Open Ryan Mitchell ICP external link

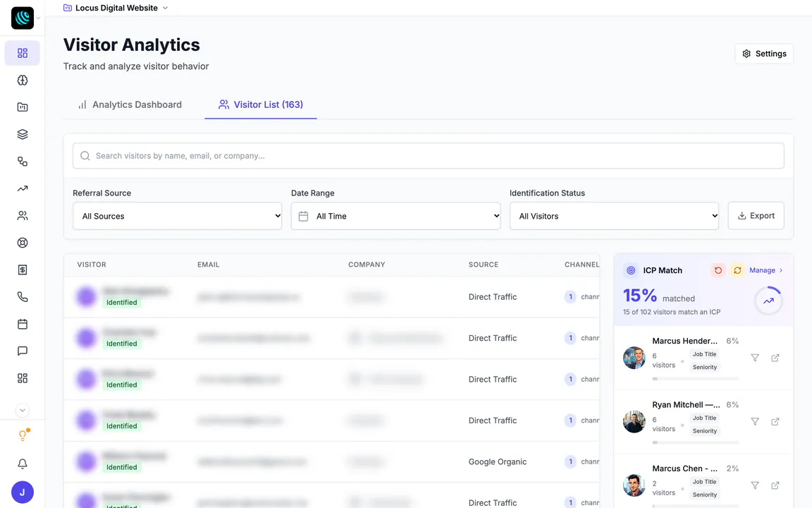[x=775, y=421]
